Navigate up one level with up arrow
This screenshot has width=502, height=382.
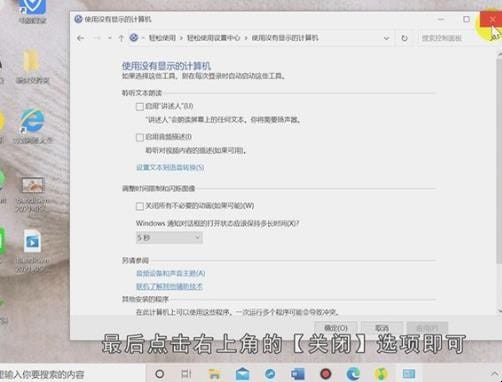point(121,38)
